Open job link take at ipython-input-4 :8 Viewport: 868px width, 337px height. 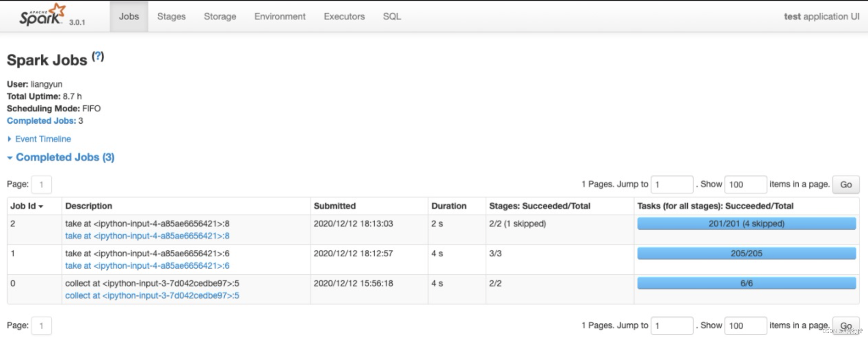pyautogui.click(x=147, y=236)
